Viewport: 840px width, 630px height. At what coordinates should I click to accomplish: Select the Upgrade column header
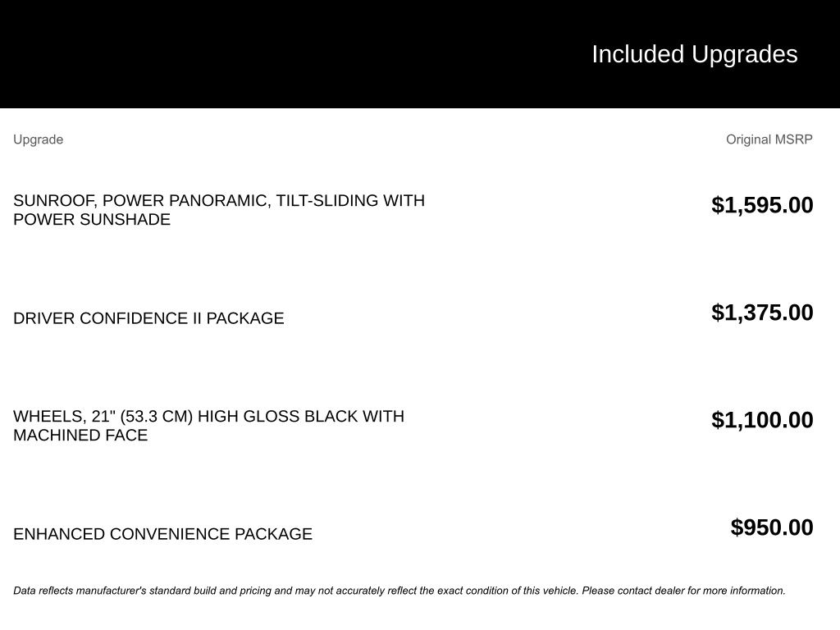point(38,139)
